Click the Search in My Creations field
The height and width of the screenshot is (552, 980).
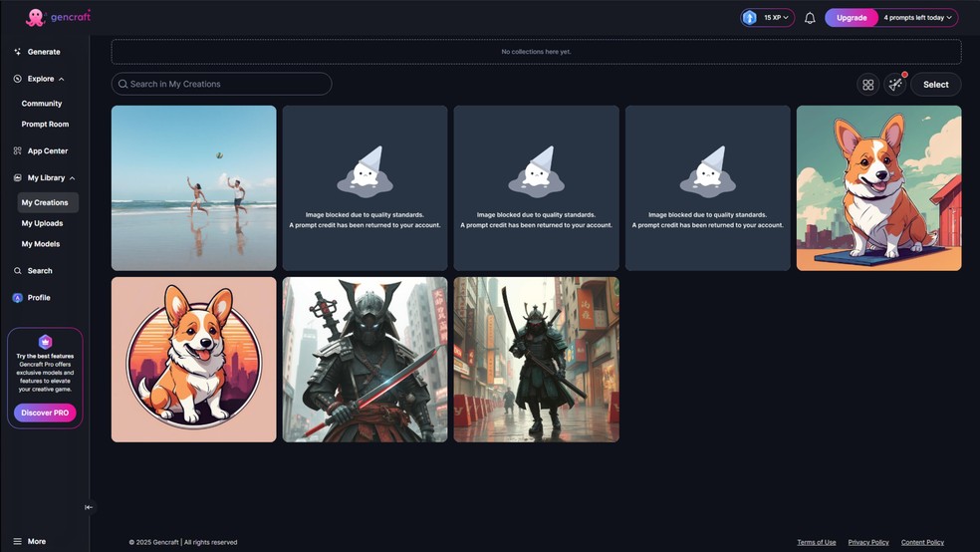coord(222,84)
